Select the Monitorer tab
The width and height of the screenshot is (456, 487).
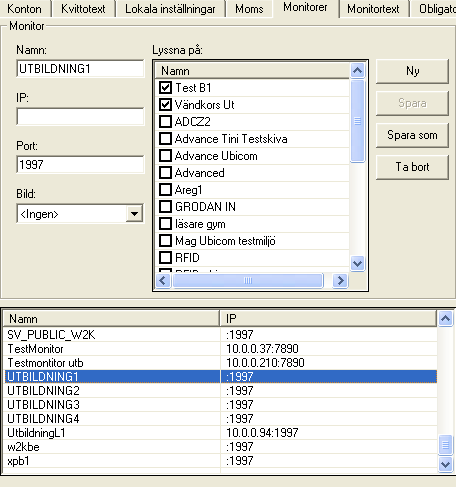pos(305,7)
